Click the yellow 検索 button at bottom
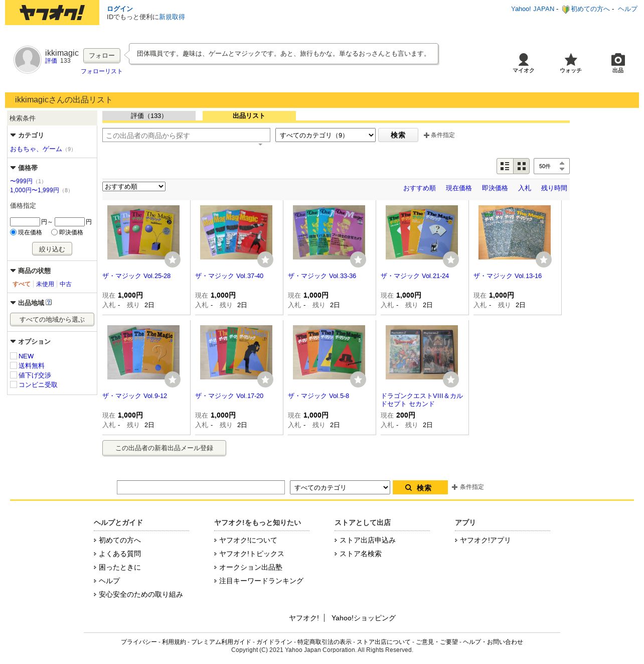 (x=420, y=487)
